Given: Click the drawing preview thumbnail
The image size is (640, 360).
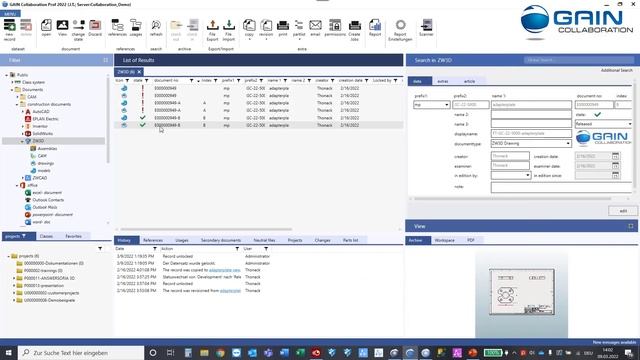Looking at the screenshot, I should click(x=522, y=292).
